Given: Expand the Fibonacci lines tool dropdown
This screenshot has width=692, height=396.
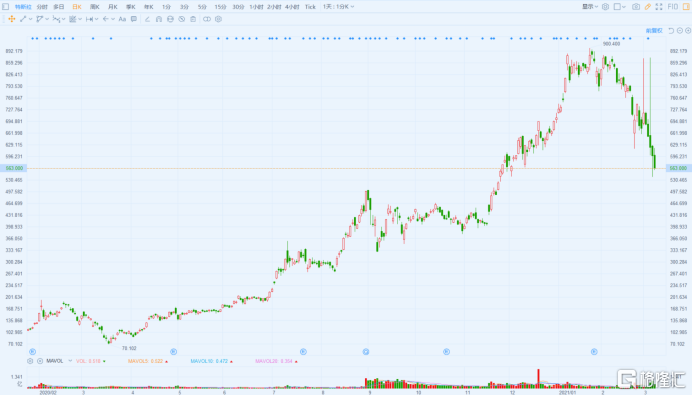Looking at the screenshot, I should coord(80,19).
